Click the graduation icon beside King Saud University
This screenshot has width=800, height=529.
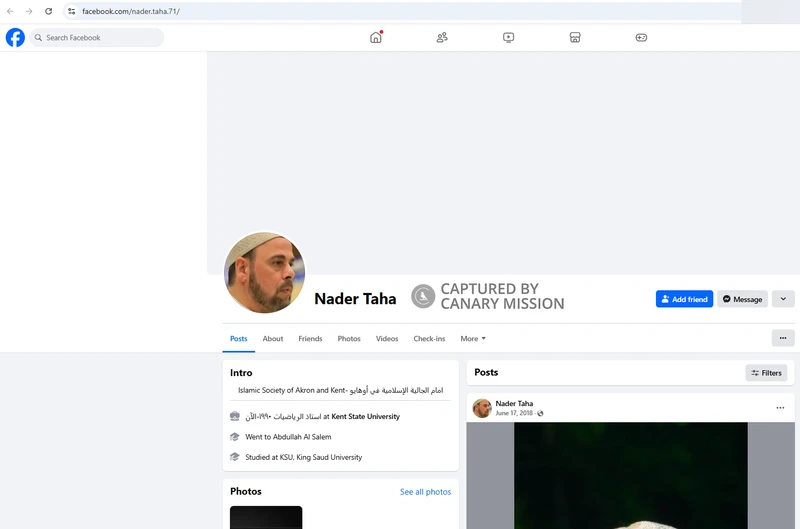click(235, 457)
